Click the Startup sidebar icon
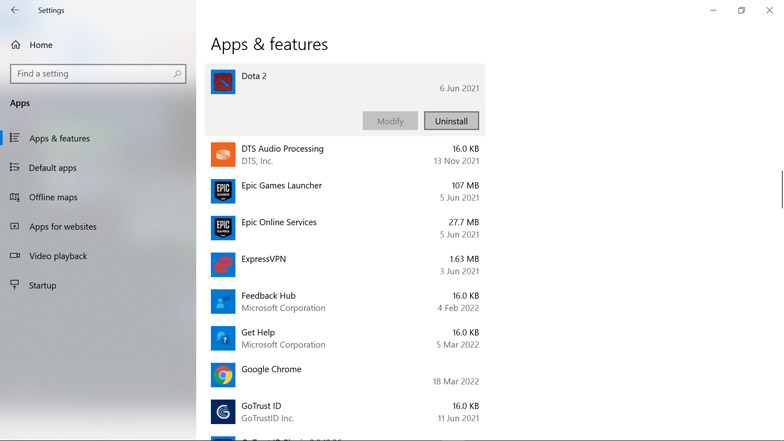Image resolution: width=784 pixels, height=441 pixels. [x=15, y=285]
